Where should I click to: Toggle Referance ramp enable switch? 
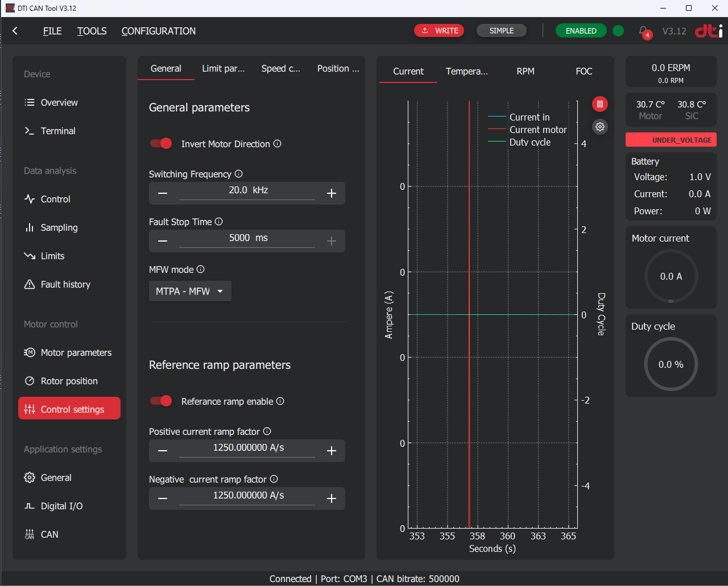tap(161, 401)
